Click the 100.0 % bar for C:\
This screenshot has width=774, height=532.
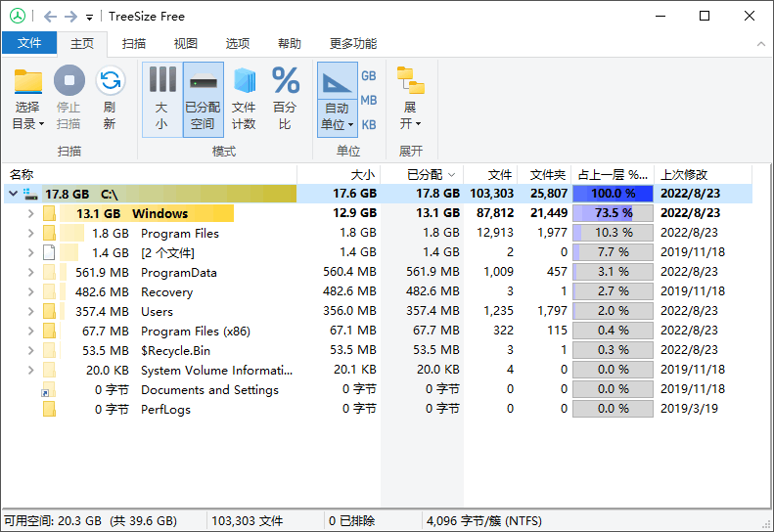(x=613, y=194)
